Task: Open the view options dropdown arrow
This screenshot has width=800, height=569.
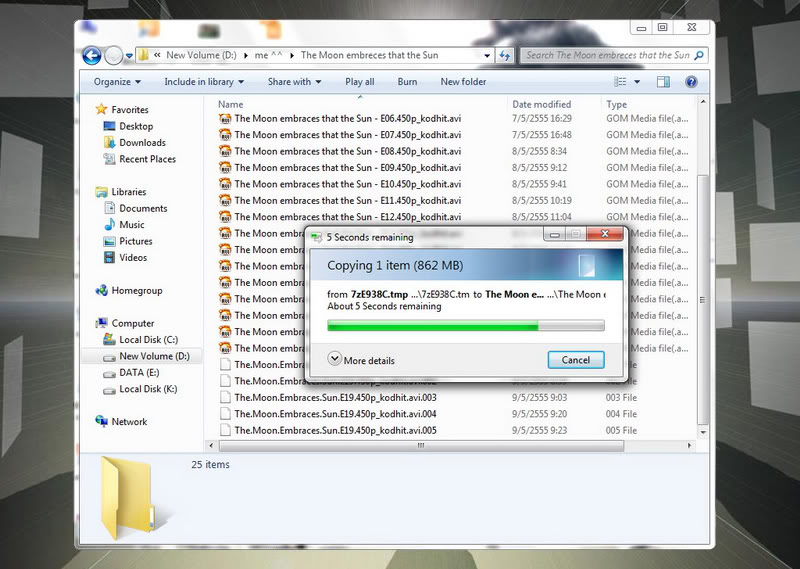Action: 637,82
